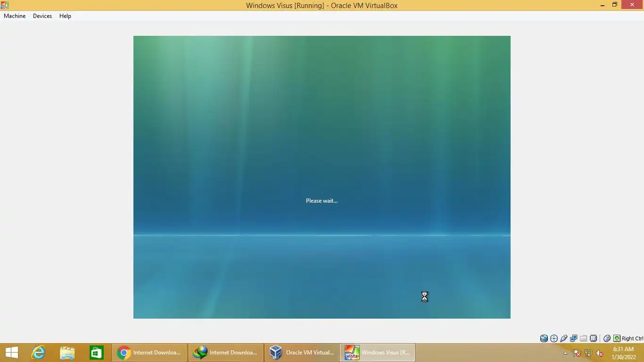Open the Devices menu

(42, 16)
